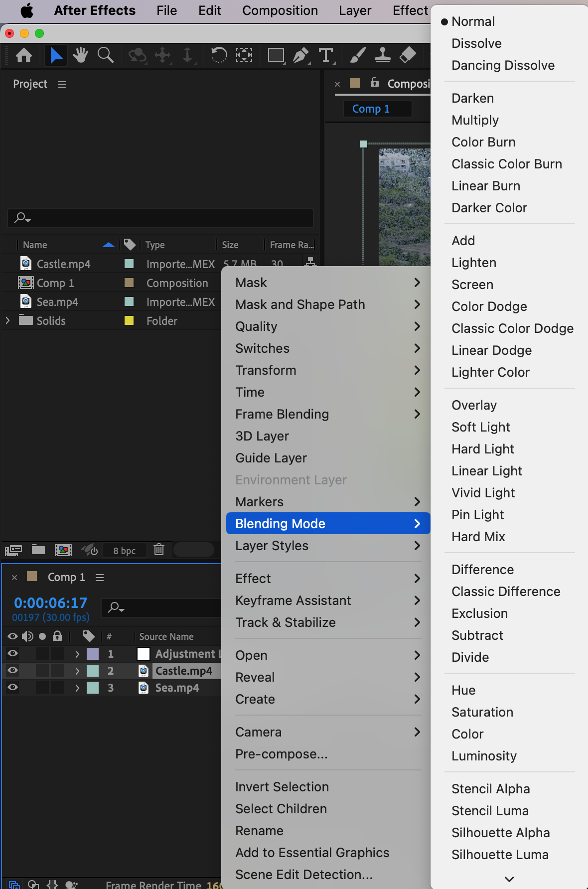Select the Eraser tool
The width and height of the screenshot is (588, 889).
pos(408,55)
